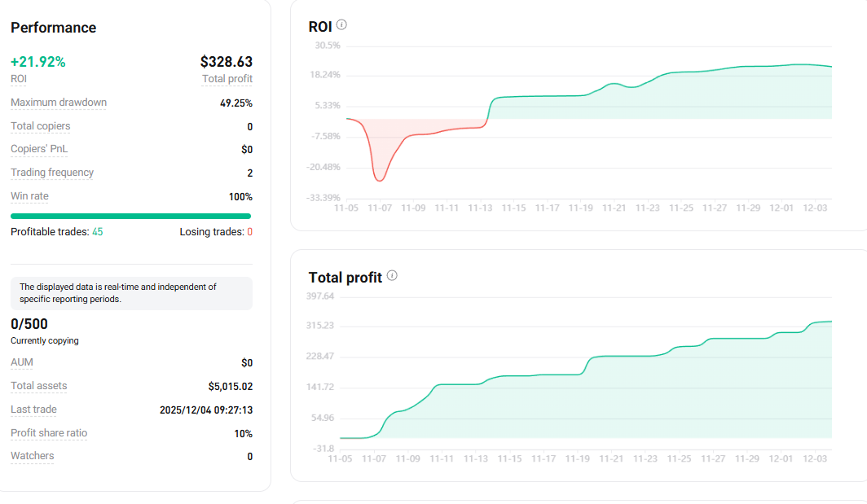Click the Win rate label
Screen dimensions: 867x504
(x=29, y=196)
